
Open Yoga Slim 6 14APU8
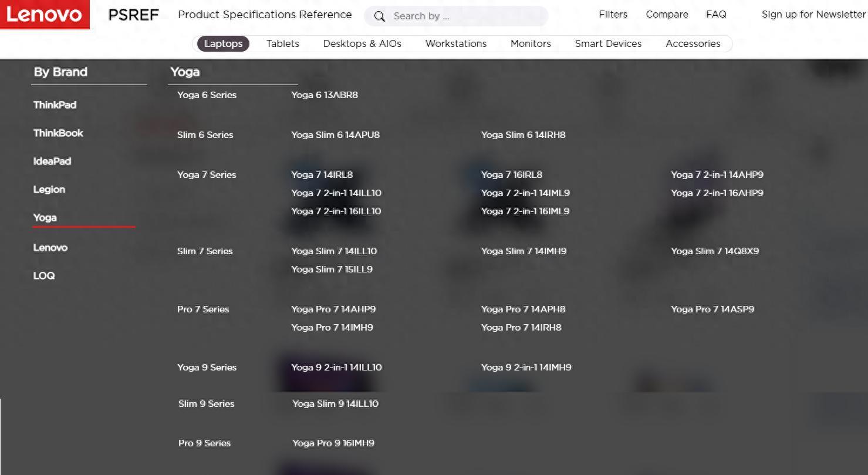335,134
